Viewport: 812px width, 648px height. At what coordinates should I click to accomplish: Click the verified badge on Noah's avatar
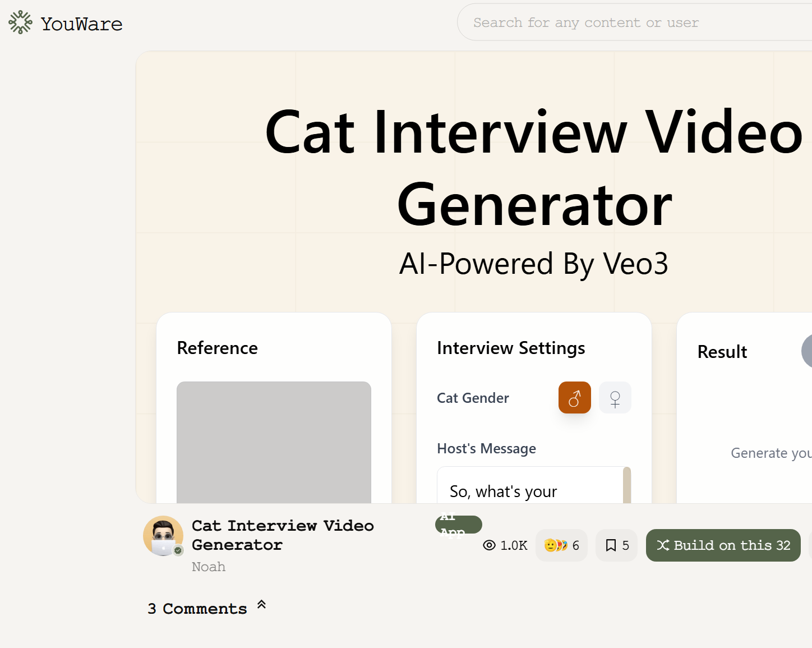point(178,550)
